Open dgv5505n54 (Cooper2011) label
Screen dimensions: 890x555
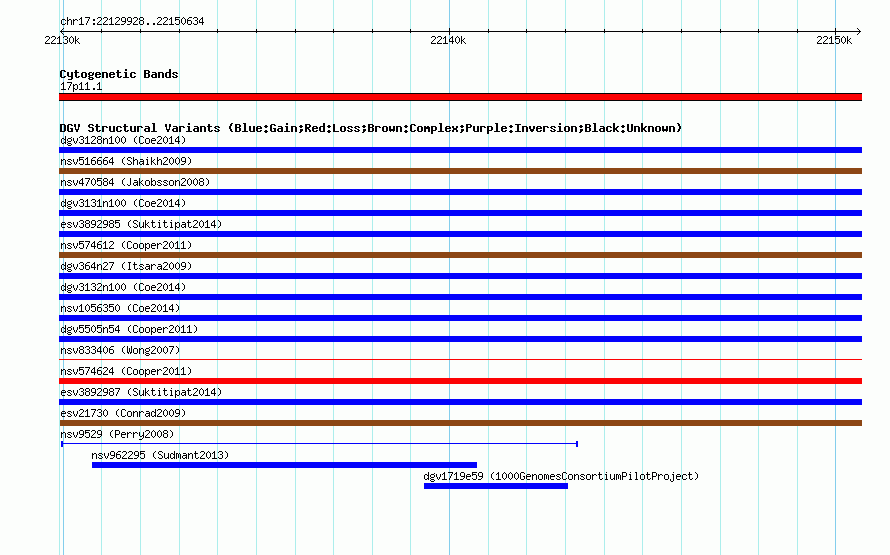129,329
